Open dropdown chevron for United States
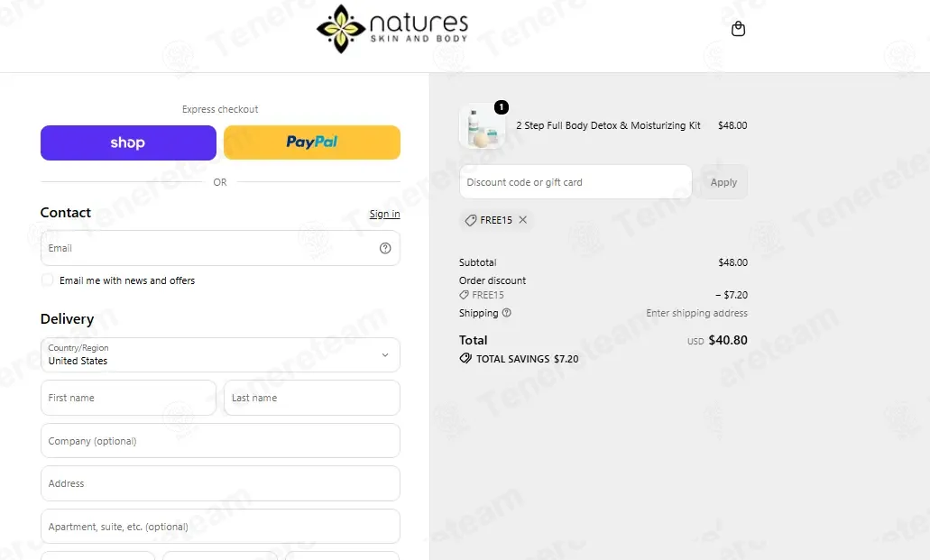This screenshot has height=560, width=930. tap(385, 354)
